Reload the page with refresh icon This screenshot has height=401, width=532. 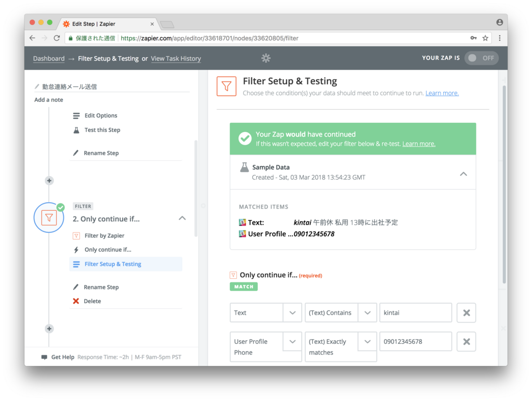pyautogui.click(x=57, y=38)
